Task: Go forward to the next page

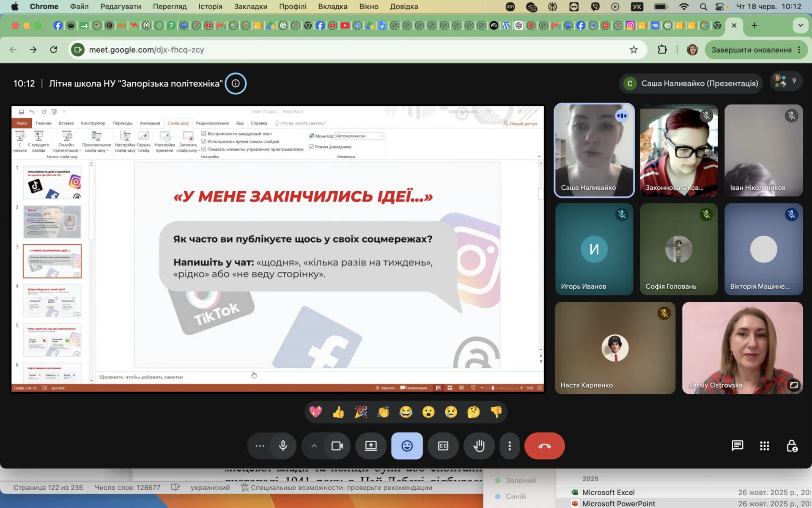Action: (33, 50)
